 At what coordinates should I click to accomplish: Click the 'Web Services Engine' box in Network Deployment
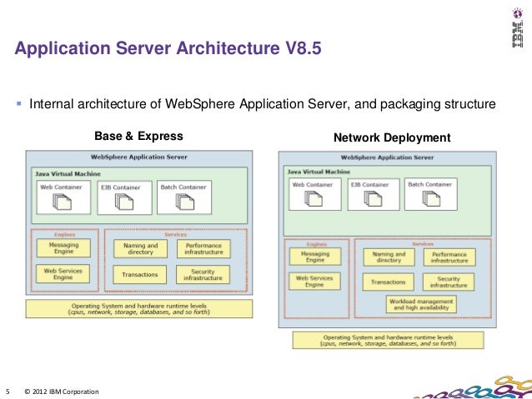(314, 282)
